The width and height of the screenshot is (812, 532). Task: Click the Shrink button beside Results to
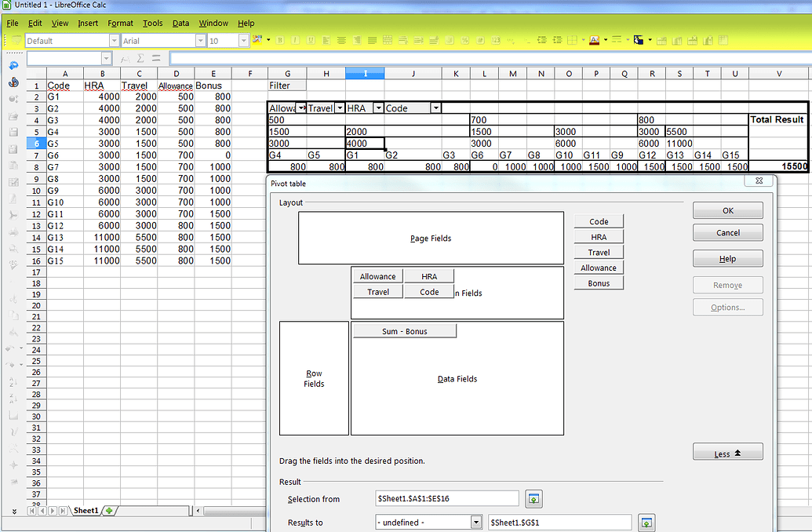click(646, 523)
